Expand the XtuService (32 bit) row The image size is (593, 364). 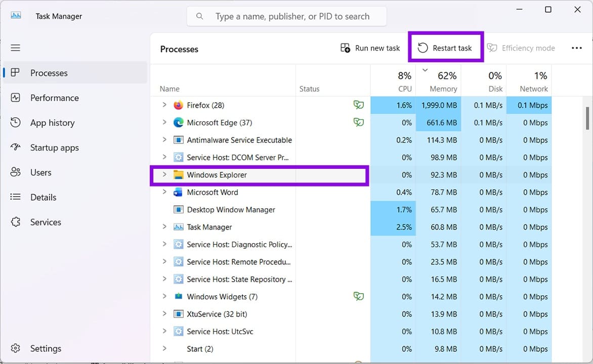point(164,313)
